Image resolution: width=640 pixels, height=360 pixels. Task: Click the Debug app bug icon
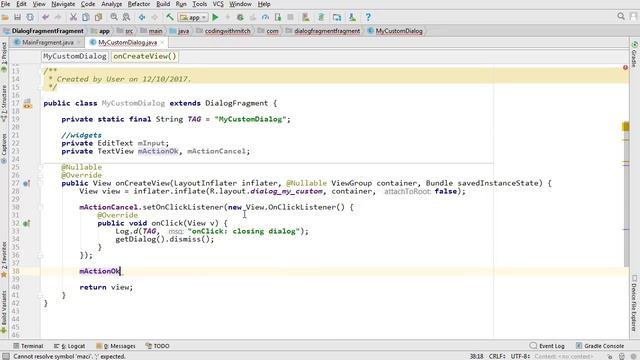[x=240, y=18]
